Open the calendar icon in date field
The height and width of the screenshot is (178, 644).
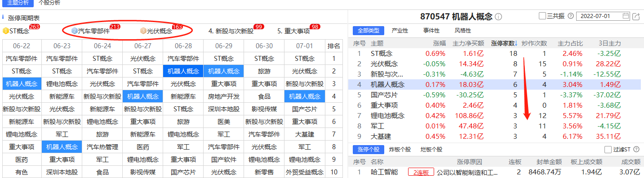(x=626, y=16)
